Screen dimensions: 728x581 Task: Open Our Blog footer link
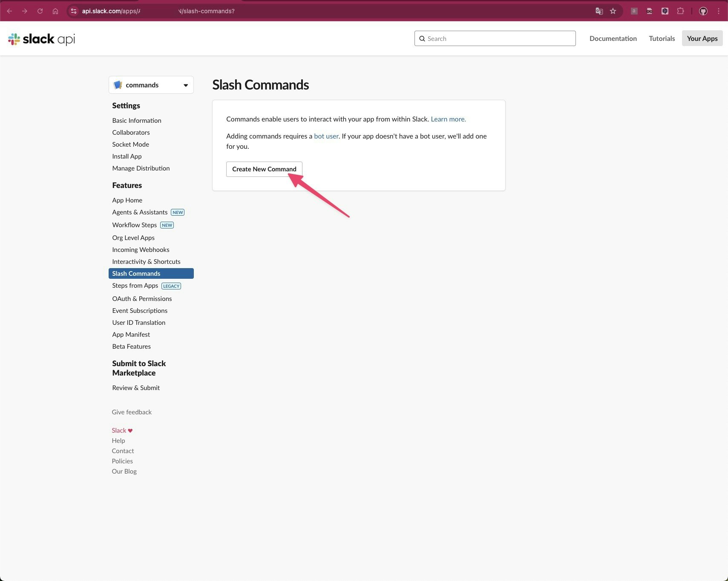pos(124,471)
